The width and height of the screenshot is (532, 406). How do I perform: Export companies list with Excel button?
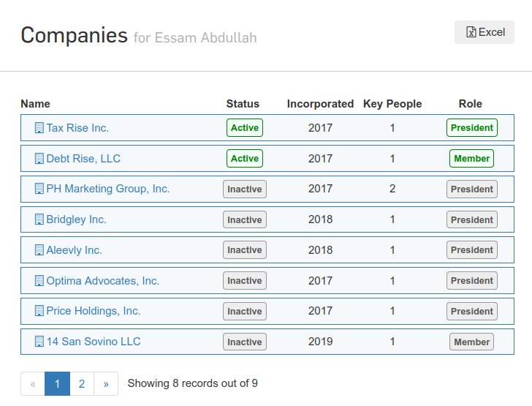[484, 32]
